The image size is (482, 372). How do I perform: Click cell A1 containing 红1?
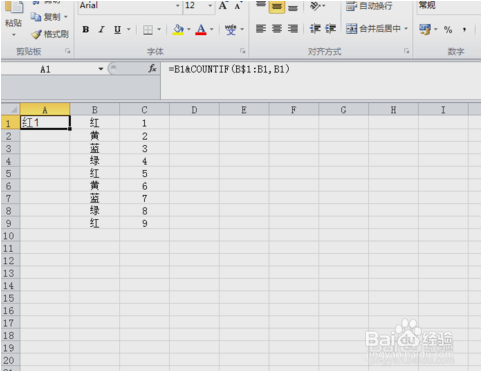click(x=45, y=123)
